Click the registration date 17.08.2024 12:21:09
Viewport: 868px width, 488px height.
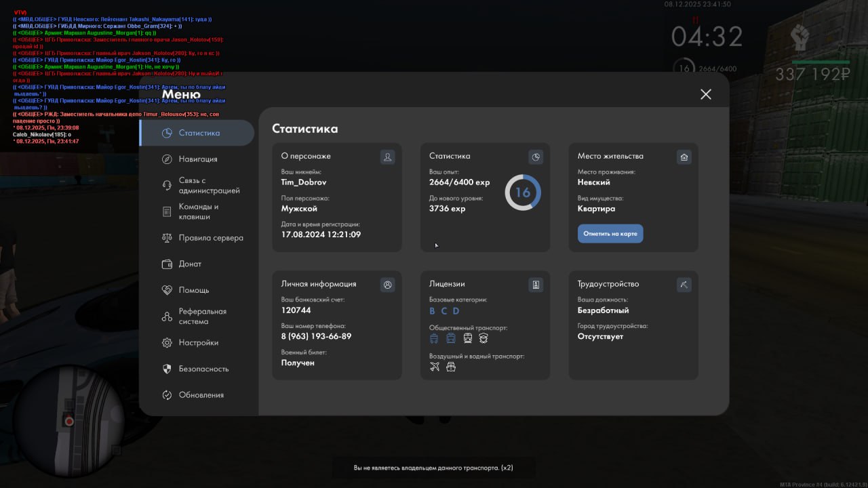[x=321, y=235]
